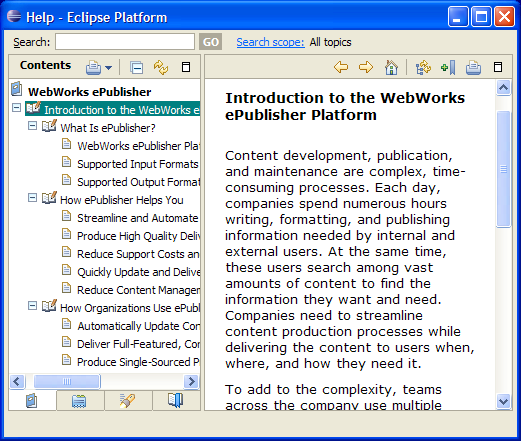Open the Produce Single-Sourced topic

138,362
